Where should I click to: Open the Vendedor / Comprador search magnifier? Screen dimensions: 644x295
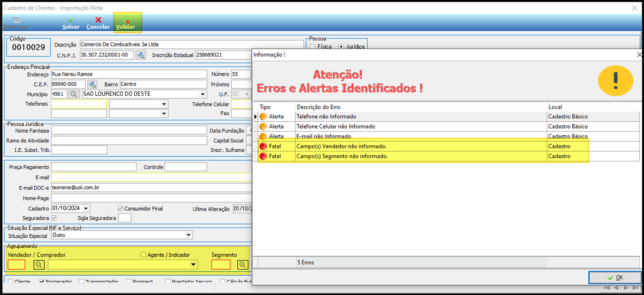click(39, 265)
